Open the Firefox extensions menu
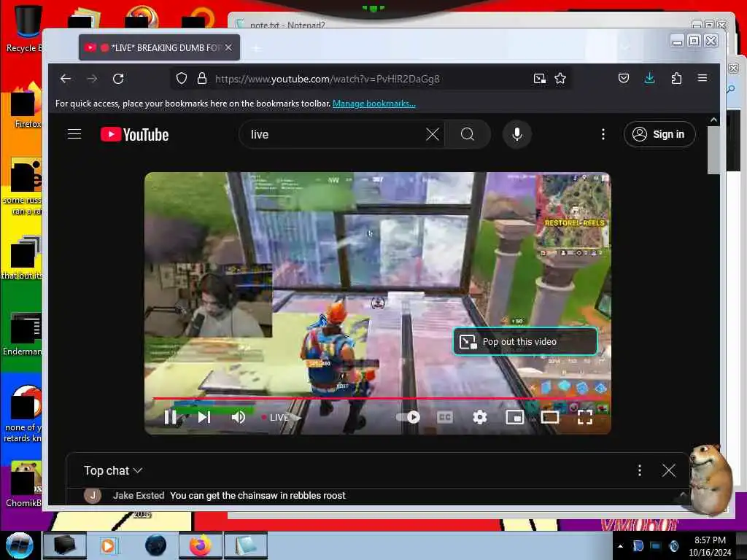Image resolution: width=747 pixels, height=560 pixels. [676, 78]
